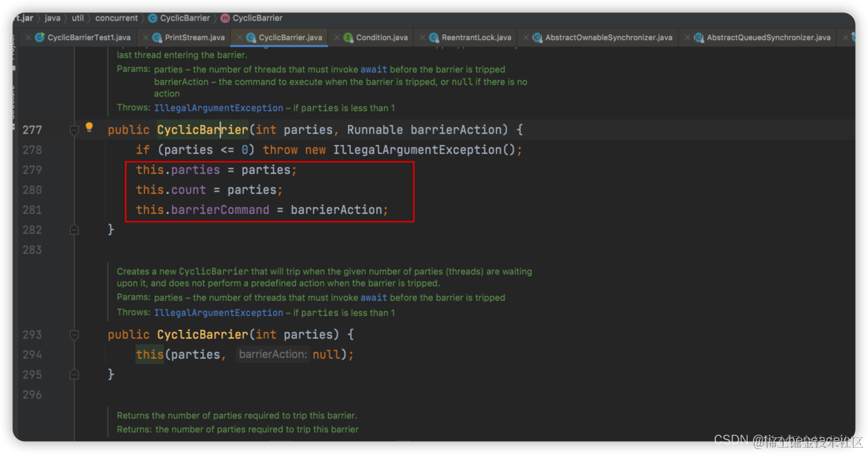Close the ReentrantLock.java tab
The height and width of the screenshot is (454, 868).
tap(423, 38)
